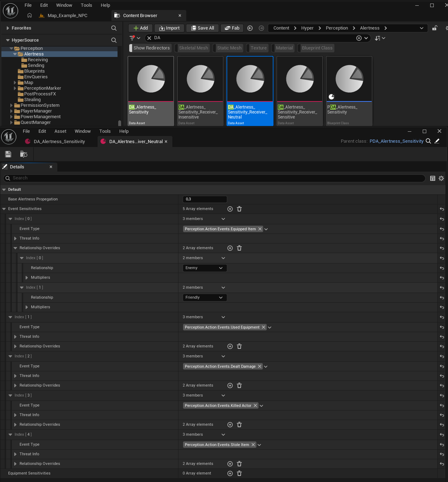This screenshot has width=448, height=482.
Task: Open the Details panel settings gear
Action: point(441,178)
